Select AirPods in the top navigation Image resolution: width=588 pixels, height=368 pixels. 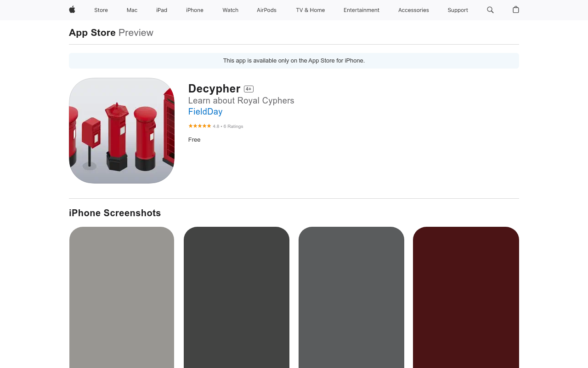click(266, 10)
